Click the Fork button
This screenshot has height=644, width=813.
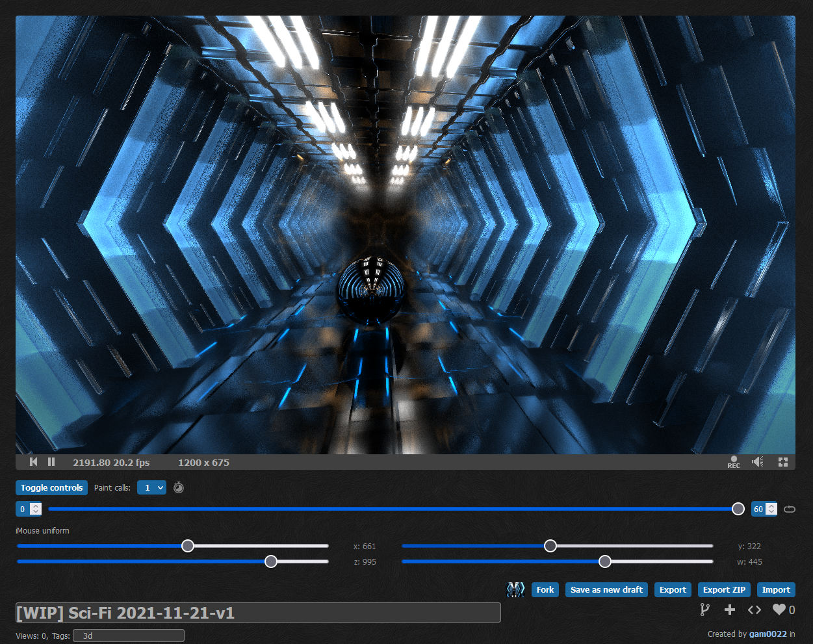point(545,589)
